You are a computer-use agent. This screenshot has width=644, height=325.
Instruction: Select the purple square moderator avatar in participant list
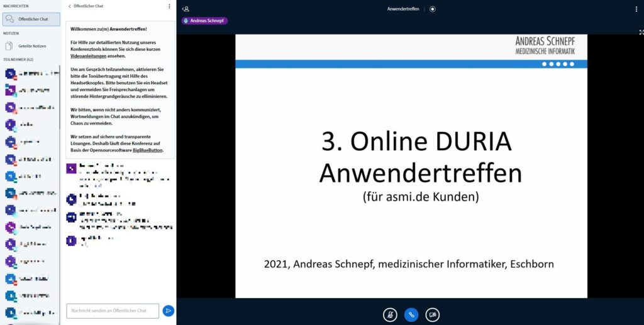point(11,91)
